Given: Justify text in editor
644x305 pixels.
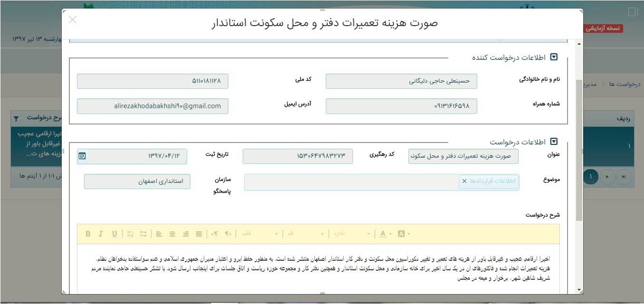Looking at the screenshot, I should [199, 234].
